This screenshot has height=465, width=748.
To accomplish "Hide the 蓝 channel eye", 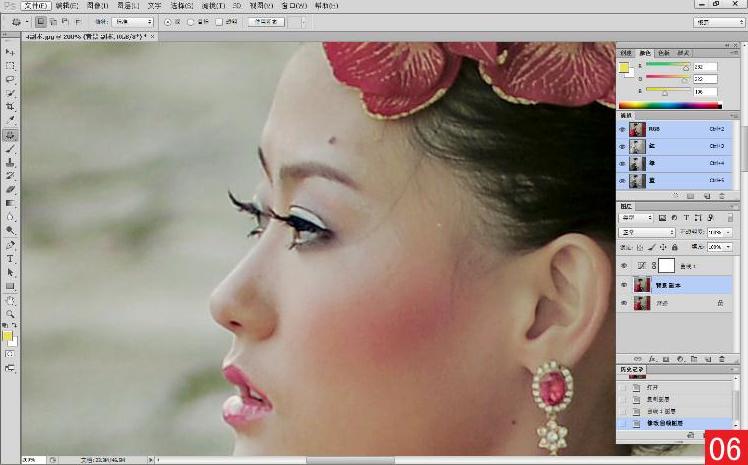I will point(622,181).
